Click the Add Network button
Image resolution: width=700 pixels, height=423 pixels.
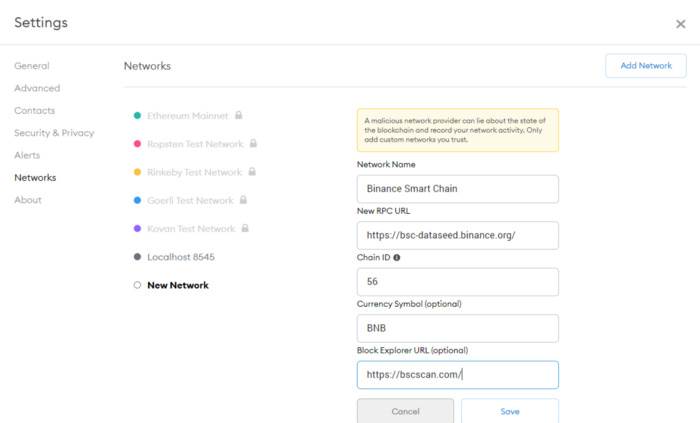(x=646, y=66)
